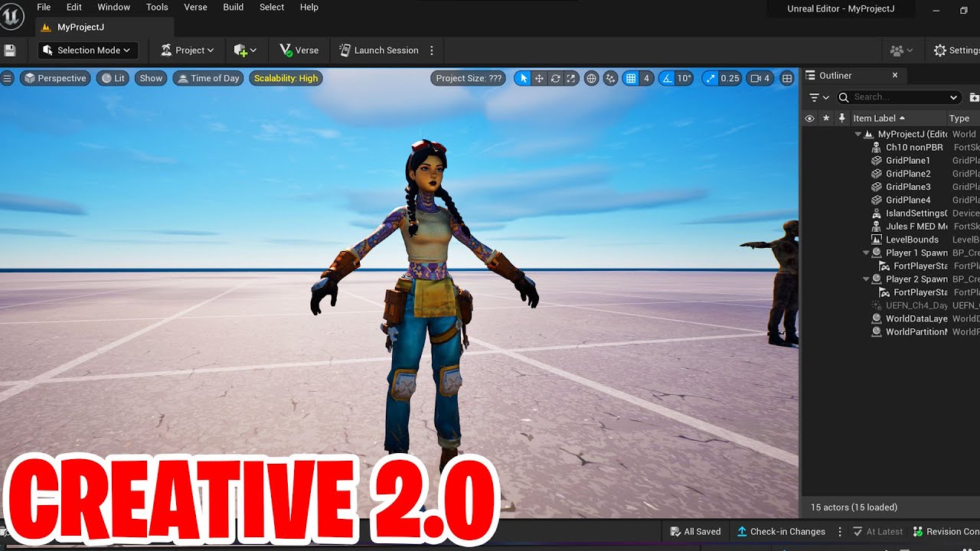
Task: Open the Window menu
Action: coord(113,7)
